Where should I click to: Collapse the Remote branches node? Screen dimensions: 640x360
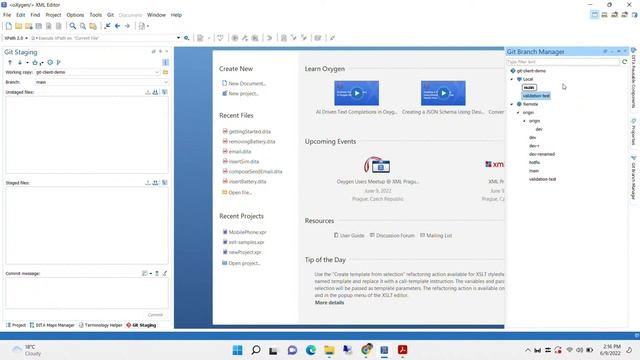click(x=512, y=104)
